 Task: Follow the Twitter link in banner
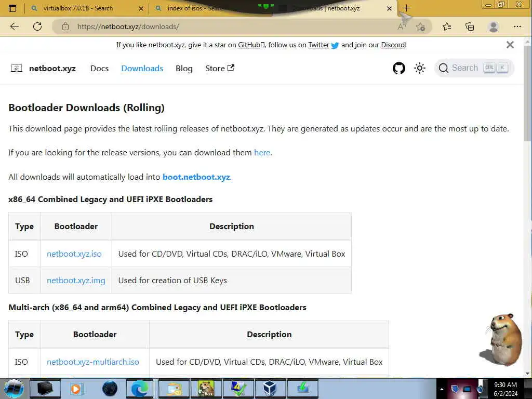(x=318, y=45)
